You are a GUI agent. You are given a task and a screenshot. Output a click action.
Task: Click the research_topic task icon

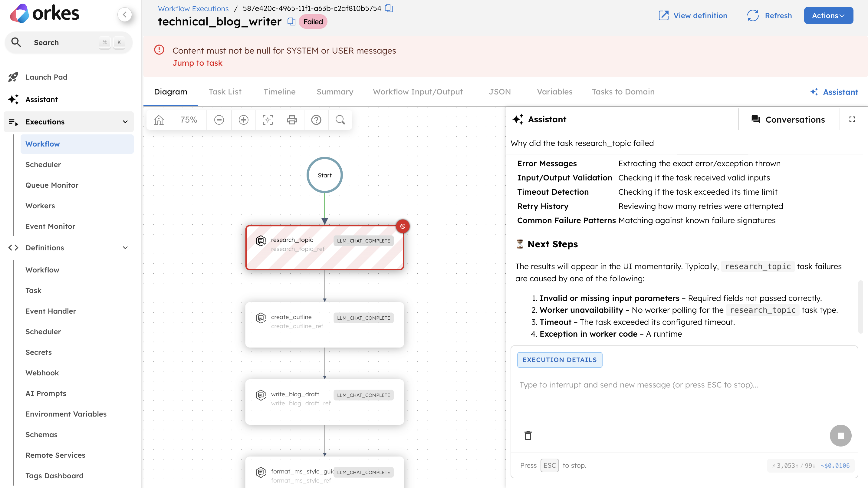point(261,240)
